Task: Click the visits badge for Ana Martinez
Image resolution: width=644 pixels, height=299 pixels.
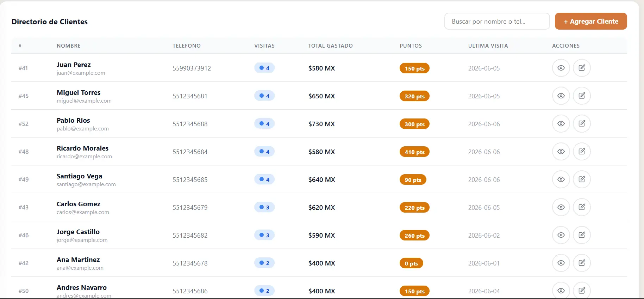Action: pos(264,263)
